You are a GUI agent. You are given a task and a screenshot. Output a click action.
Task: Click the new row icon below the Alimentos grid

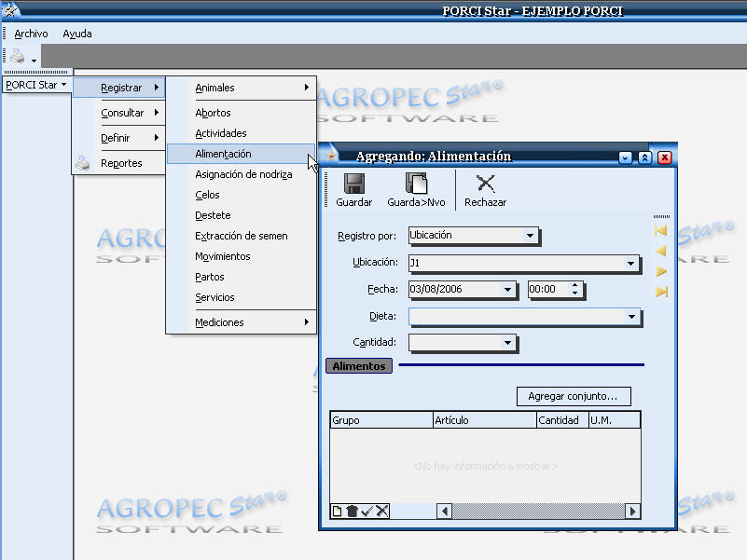click(337, 511)
